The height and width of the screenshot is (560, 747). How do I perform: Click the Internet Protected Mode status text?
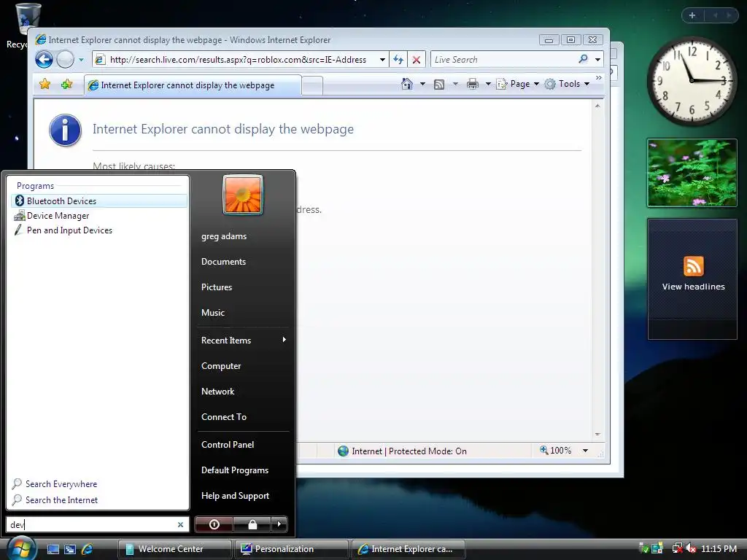409,451
